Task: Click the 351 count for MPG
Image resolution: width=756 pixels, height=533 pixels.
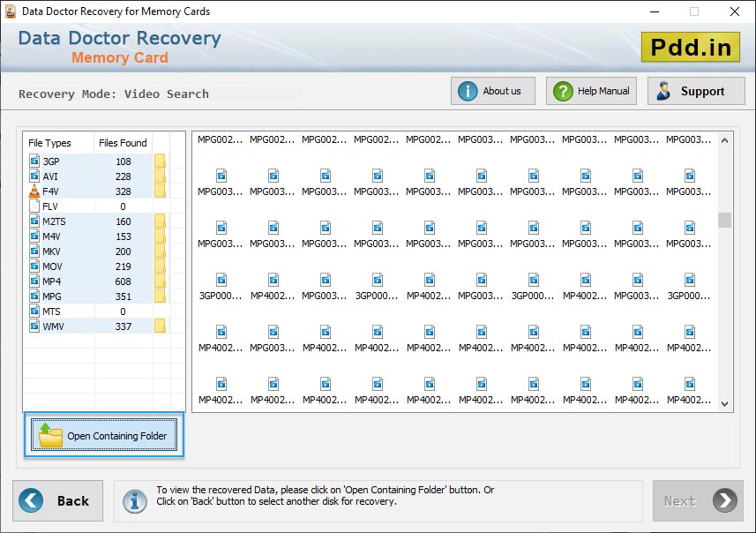Action: click(x=123, y=296)
